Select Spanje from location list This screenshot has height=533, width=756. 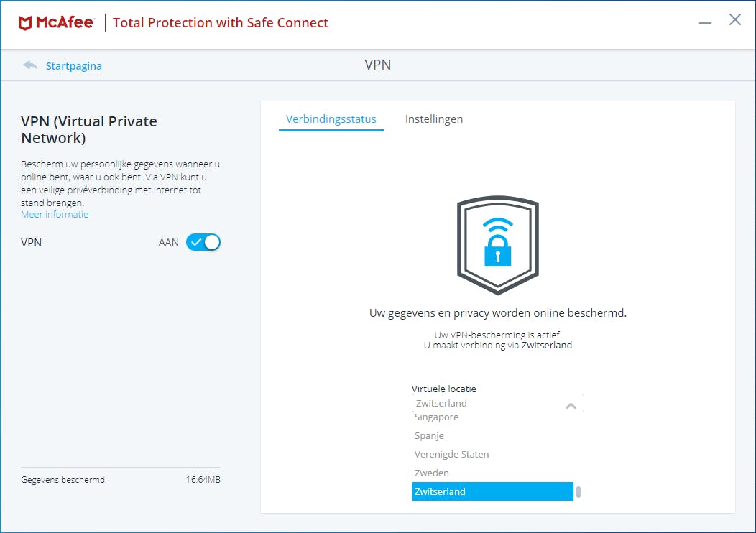[x=430, y=436]
